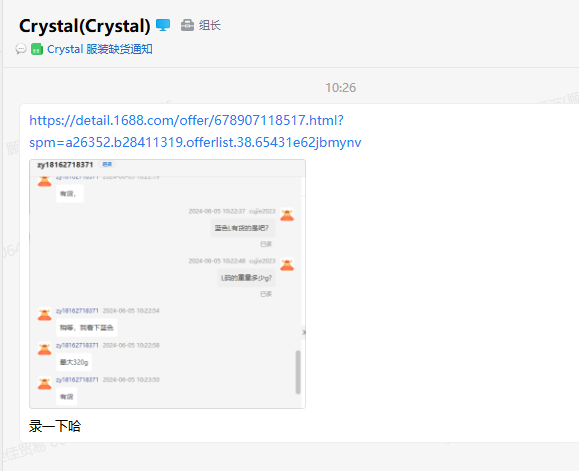Click the green spreadsheet icon
579x471 pixels.
37,49
